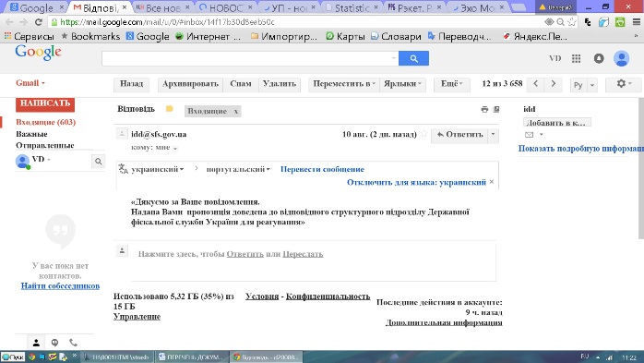
Task: Switch to Hangouts chat bubble icon
Action: click(54, 342)
